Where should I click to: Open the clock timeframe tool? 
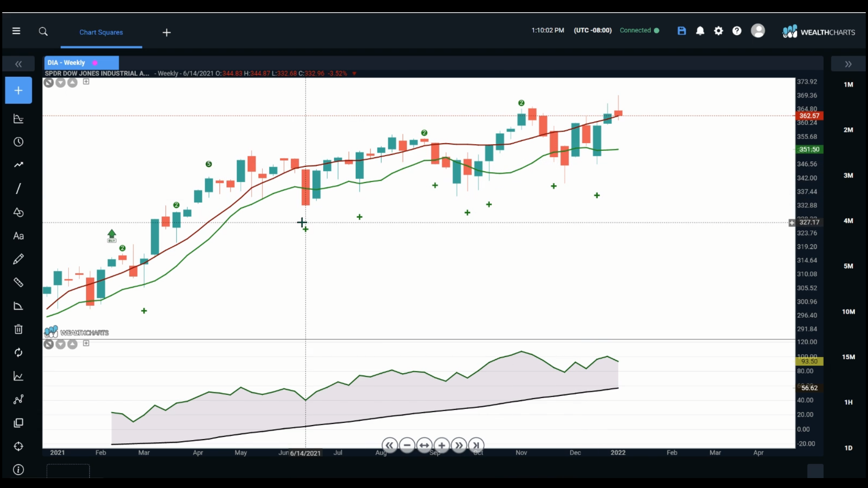click(19, 142)
